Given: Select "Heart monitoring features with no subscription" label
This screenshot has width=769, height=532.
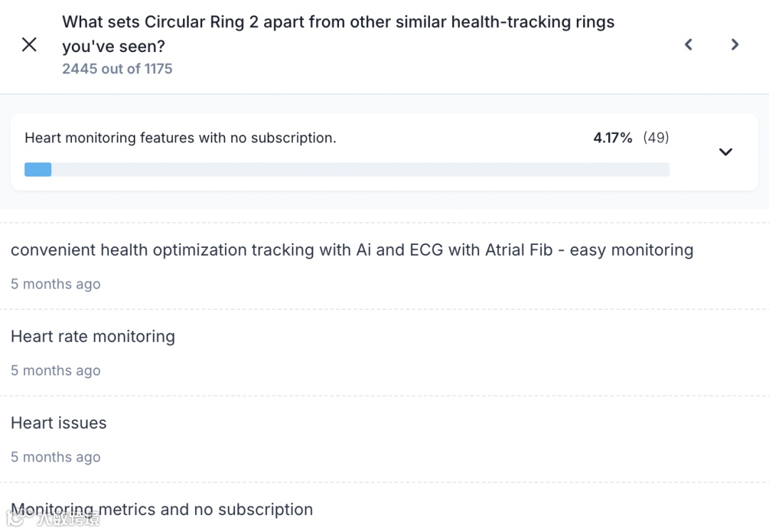Looking at the screenshot, I should click(180, 138).
